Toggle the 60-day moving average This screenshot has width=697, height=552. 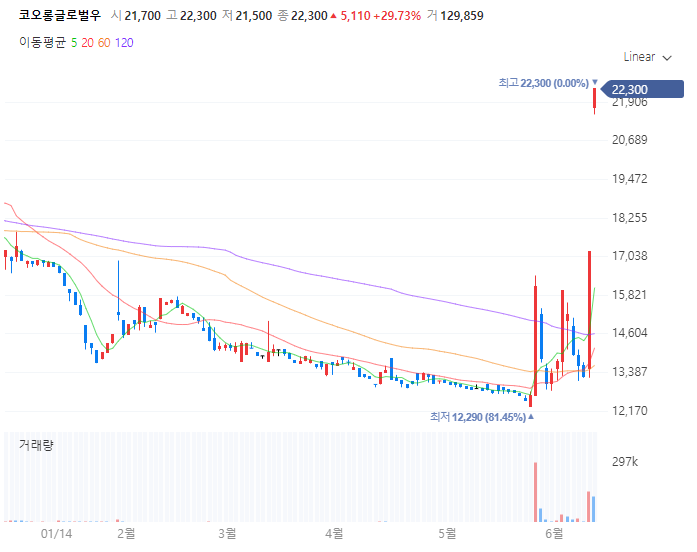[104, 43]
